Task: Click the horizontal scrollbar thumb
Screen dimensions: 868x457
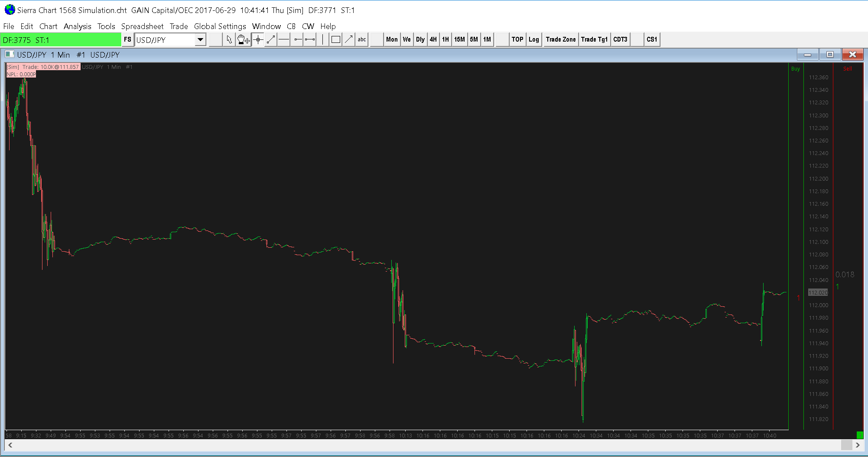Action: 847,445
